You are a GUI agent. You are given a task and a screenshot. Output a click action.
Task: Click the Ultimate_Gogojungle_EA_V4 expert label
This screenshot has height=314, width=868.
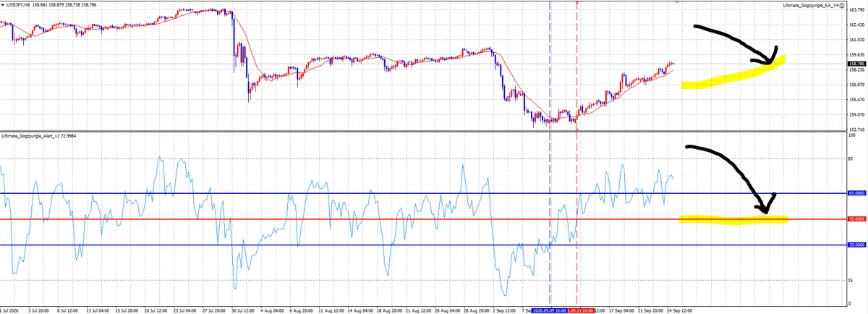[810, 6]
